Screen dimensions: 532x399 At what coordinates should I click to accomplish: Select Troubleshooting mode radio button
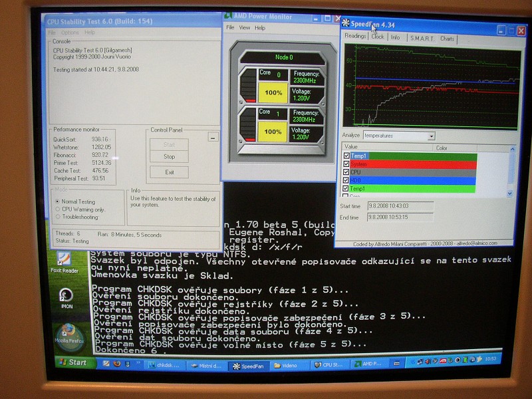58,217
